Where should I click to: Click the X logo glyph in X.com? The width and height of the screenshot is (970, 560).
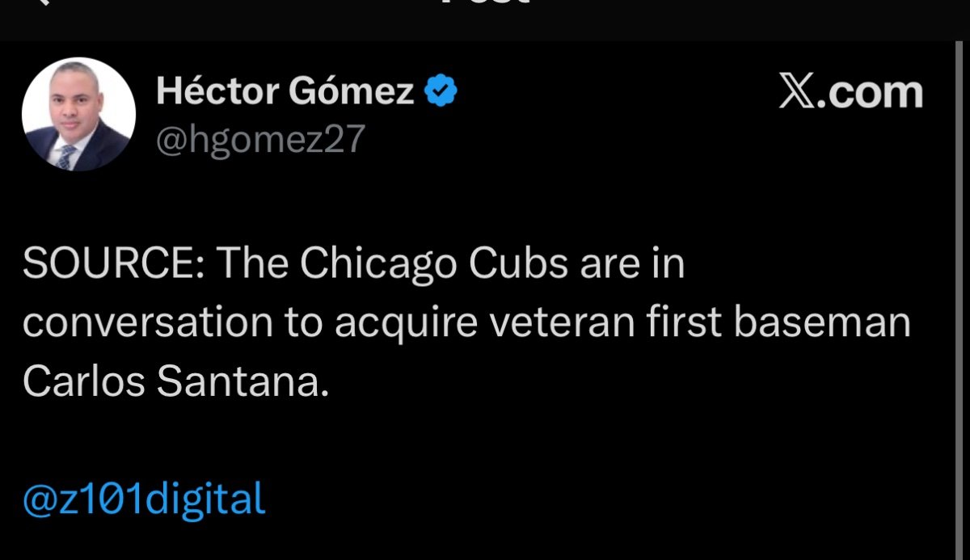coord(799,92)
